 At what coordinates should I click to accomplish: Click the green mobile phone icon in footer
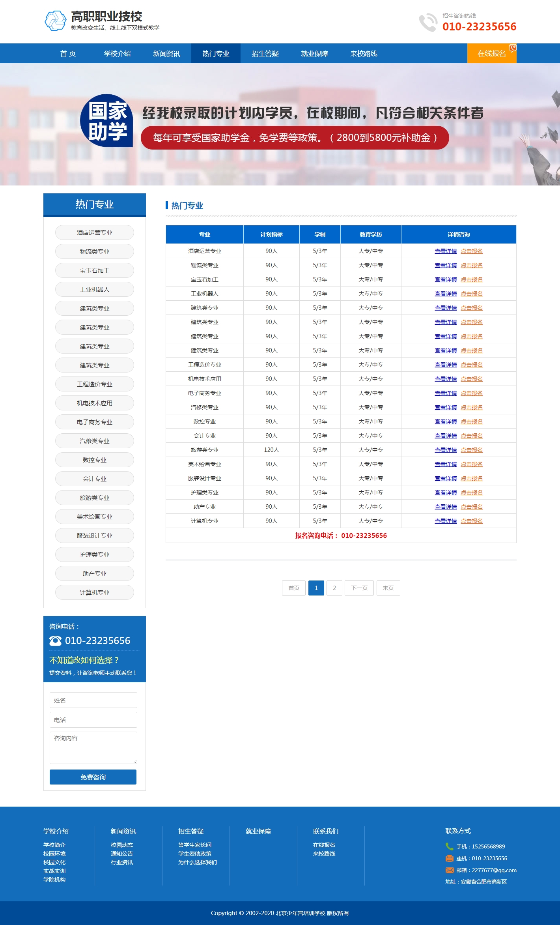(x=449, y=846)
